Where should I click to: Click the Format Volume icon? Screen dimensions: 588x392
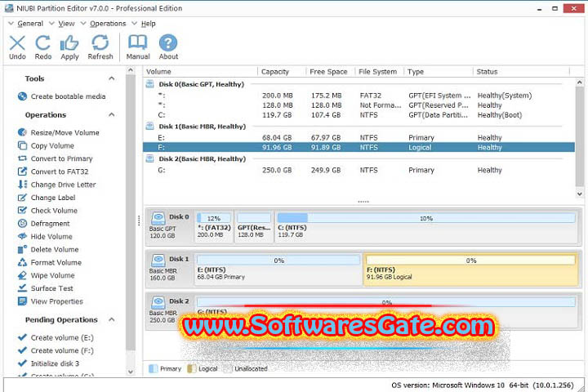click(x=22, y=263)
